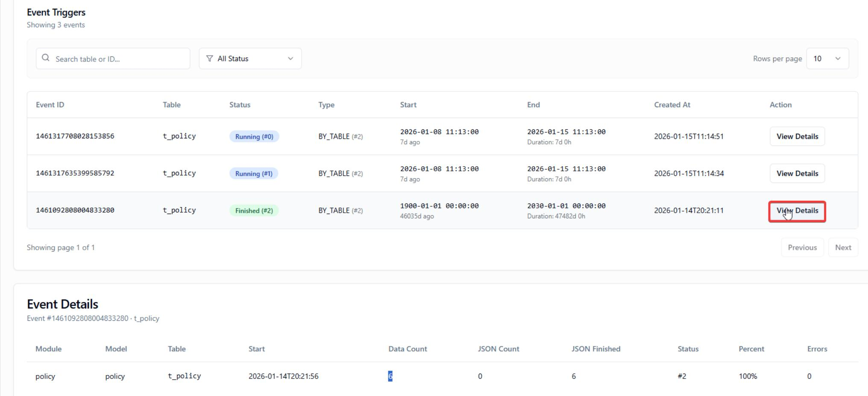The width and height of the screenshot is (868, 396).
Task: Click event ID 1461092808004833280
Action: (x=75, y=210)
